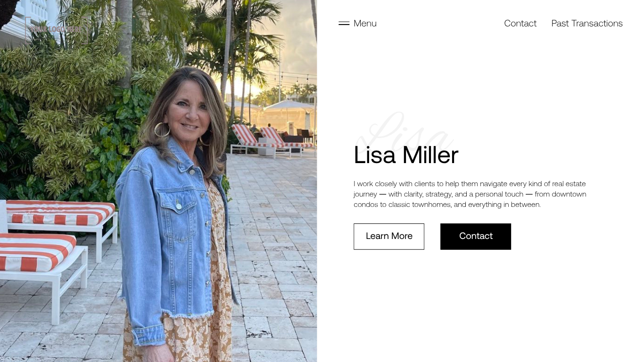Click the bio paragraph about real estate journey
This screenshot has width=644, height=362.
pos(470,194)
